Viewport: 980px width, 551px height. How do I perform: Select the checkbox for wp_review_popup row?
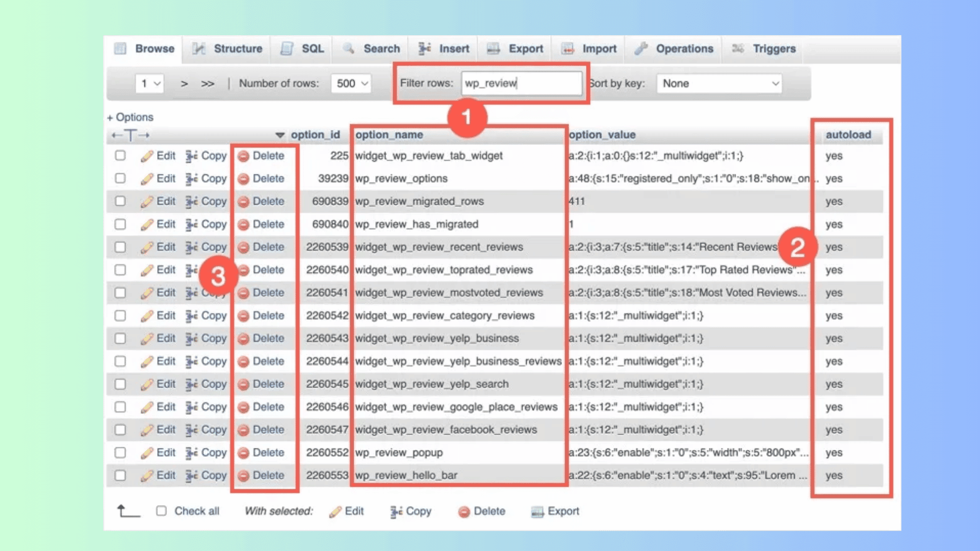pyautogui.click(x=120, y=453)
